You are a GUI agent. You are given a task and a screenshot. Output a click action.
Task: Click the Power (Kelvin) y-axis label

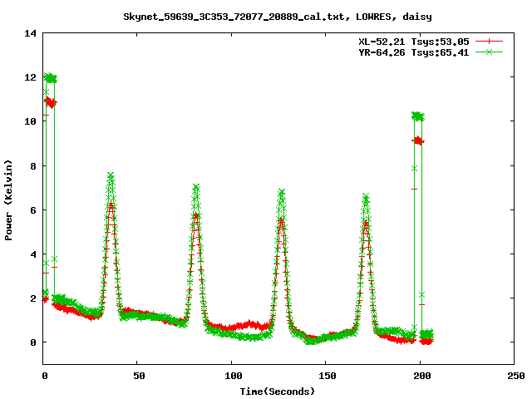coord(8,200)
